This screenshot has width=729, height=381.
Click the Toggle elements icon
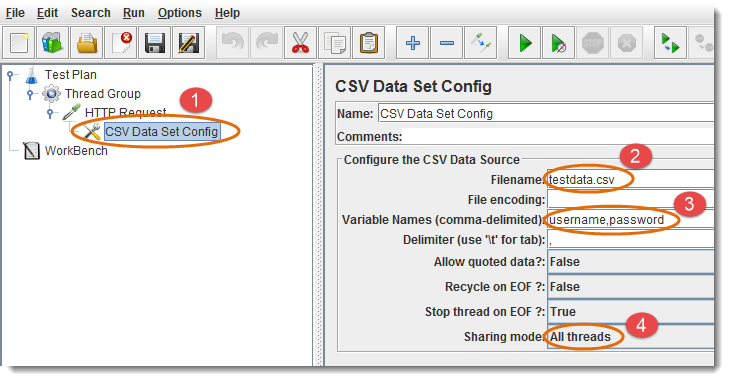(x=480, y=43)
